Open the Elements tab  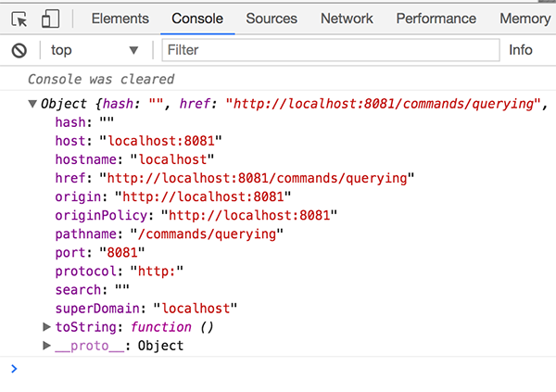[x=120, y=19]
